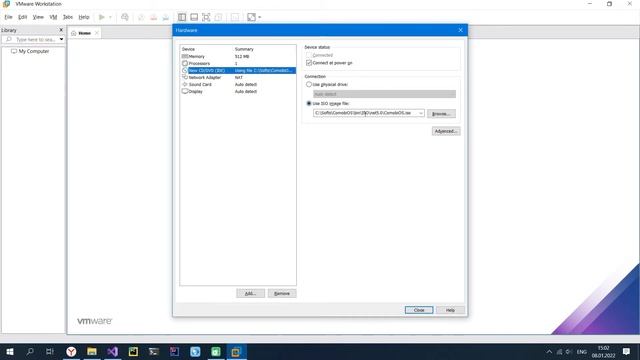Toggle the library sidebar view icon
Screen dimensions: 640x360
click(182, 17)
